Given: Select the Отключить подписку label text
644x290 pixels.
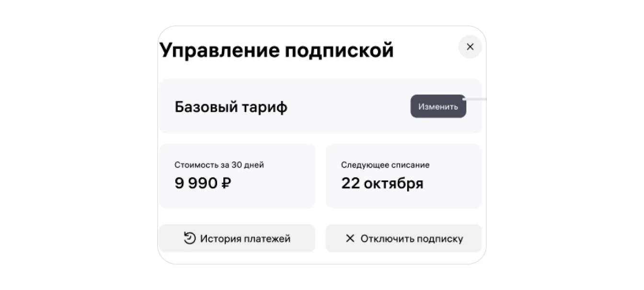Looking at the screenshot, I should (412, 239).
